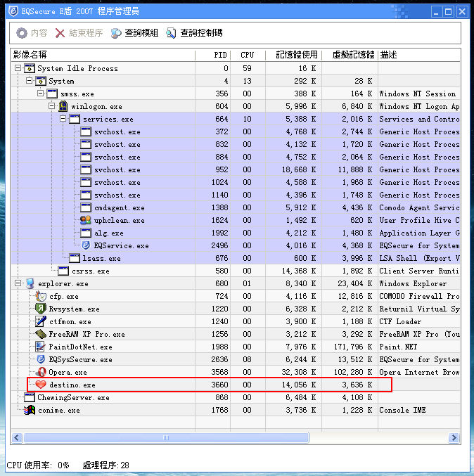Collapse the services.exe tree node

(63, 119)
